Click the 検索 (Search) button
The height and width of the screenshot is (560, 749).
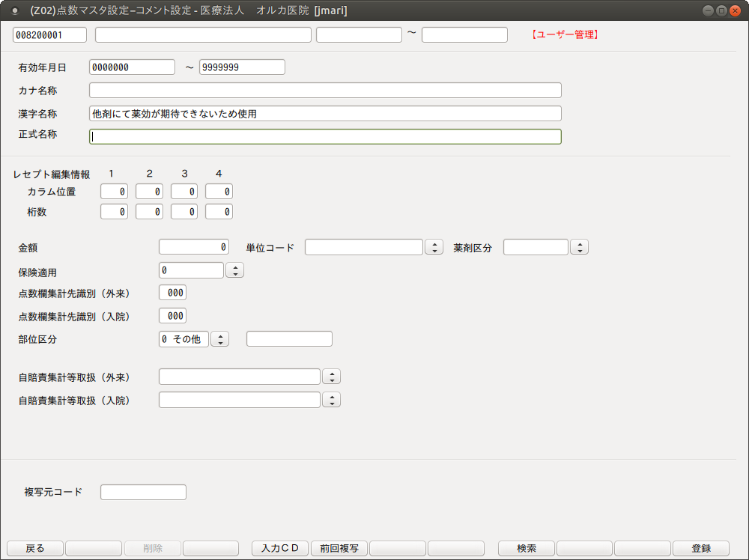point(527,548)
